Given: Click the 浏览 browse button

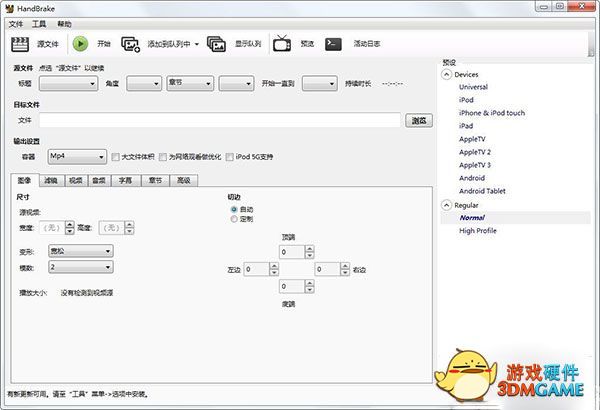Looking at the screenshot, I should [419, 121].
